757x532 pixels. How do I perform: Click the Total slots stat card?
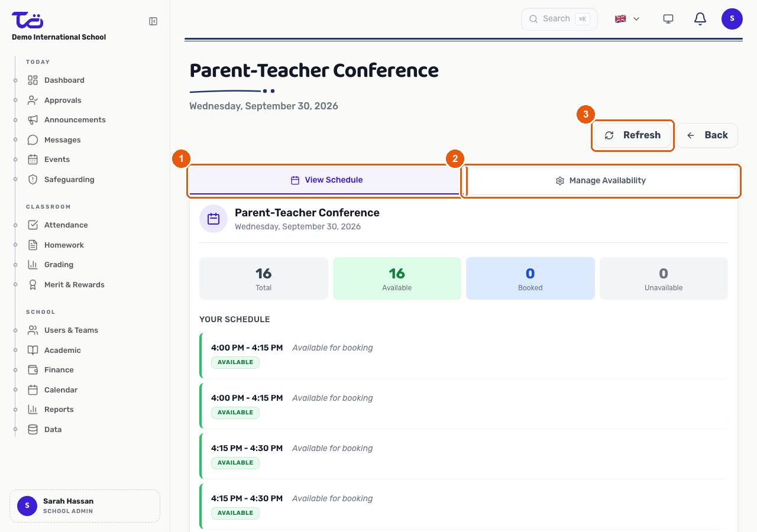pyautogui.click(x=264, y=278)
